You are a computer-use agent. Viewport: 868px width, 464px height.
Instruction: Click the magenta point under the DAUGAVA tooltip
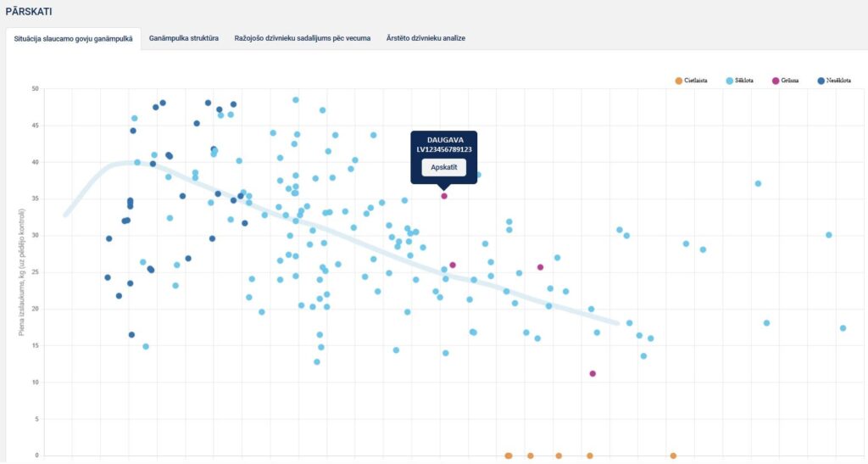[444, 196]
